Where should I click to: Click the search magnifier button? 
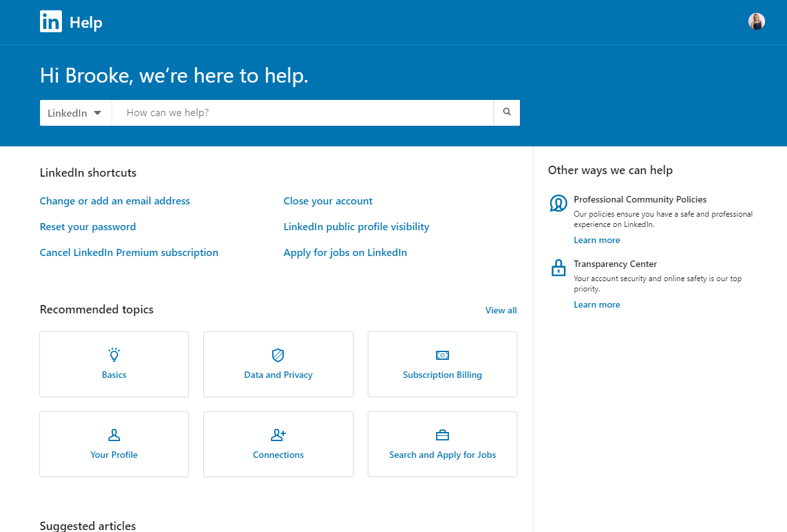click(x=506, y=112)
